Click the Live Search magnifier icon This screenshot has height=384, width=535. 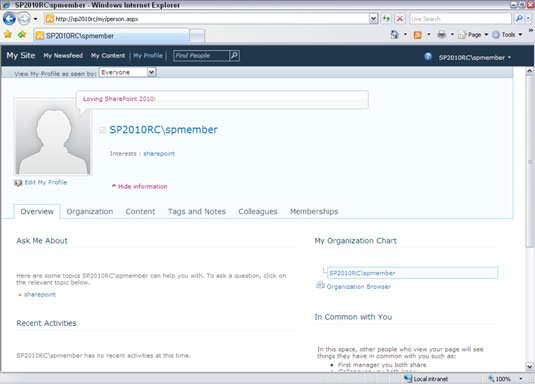(x=519, y=18)
